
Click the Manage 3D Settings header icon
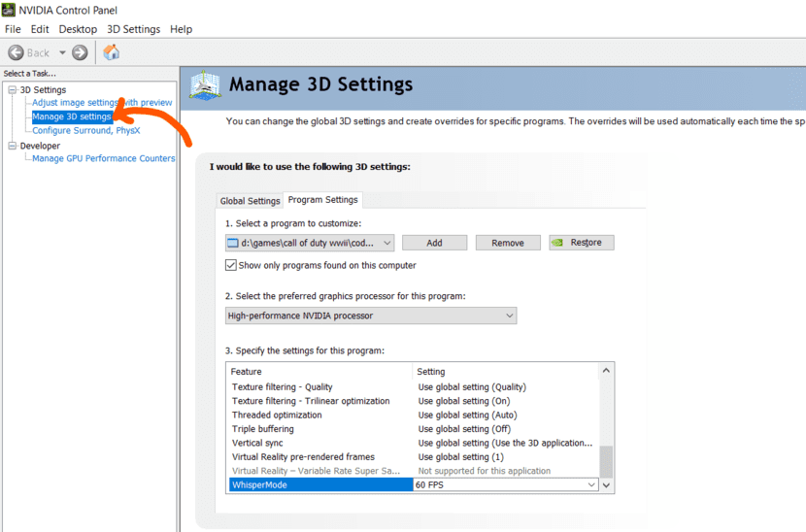pyautogui.click(x=205, y=85)
